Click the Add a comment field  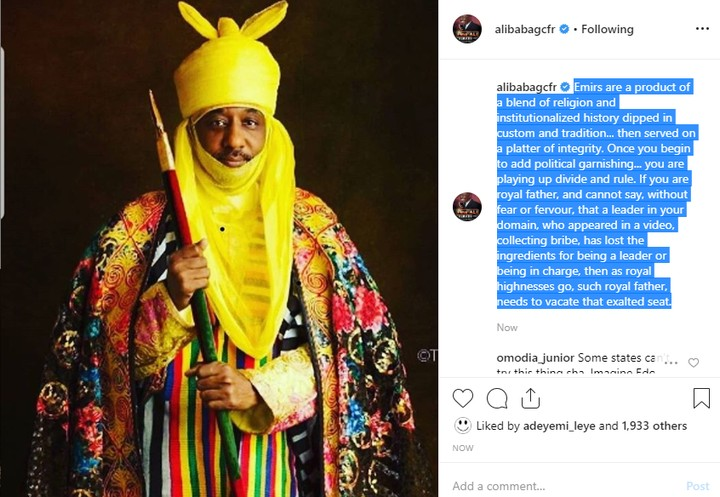click(560, 486)
